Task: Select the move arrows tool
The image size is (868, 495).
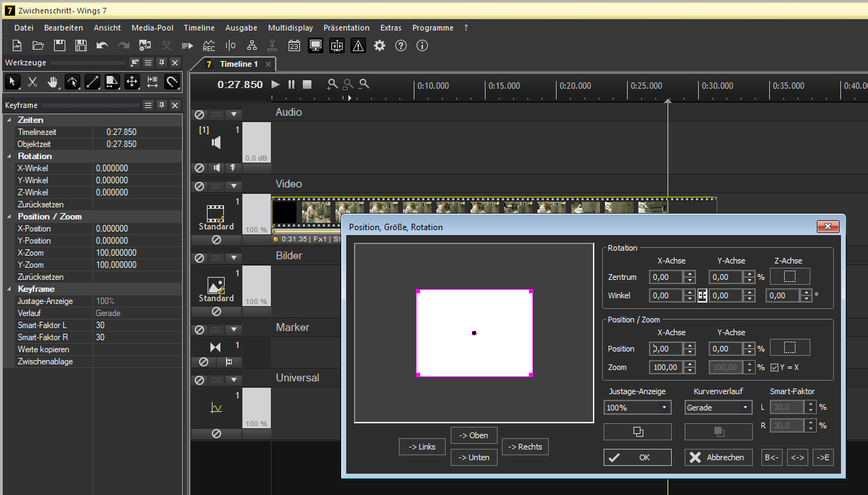Action: [132, 82]
